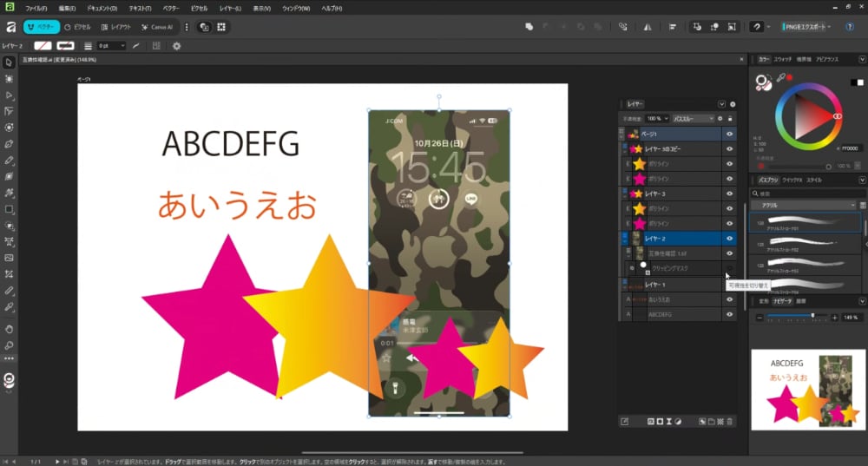Screen dimensions: 868x466
Task: Switch to the スウォッチ tab
Action: click(x=782, y=60)
